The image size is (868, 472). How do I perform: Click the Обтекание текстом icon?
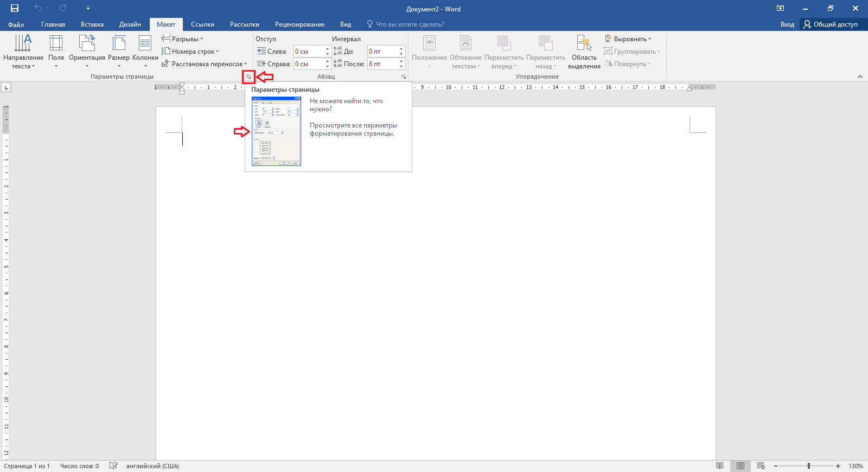[465, 43]
